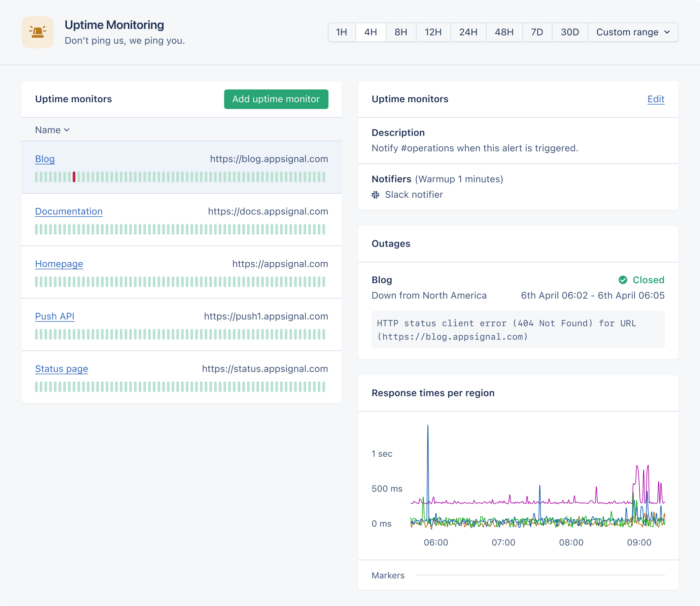Expand the Custom range dropdown
Screen dimensions: 700x606
(x=633, y=32)
